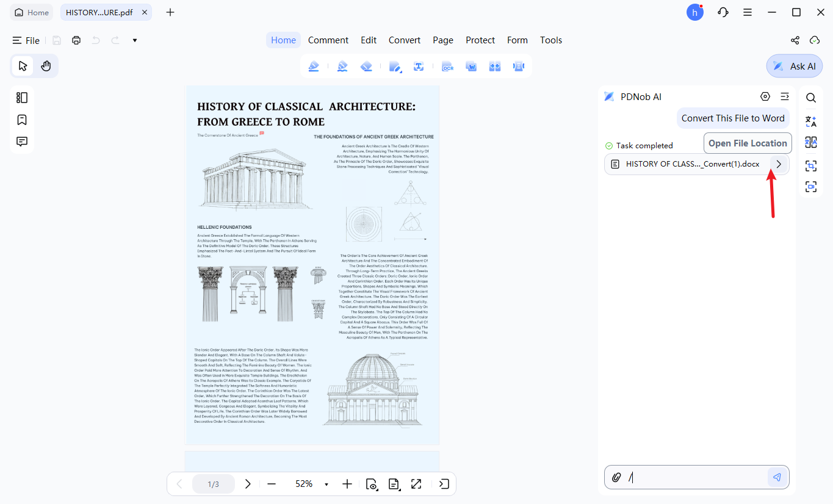This screenshot has height=504, width=833.
Task: Switch to the Convert tab
Action: click(405, 40)
